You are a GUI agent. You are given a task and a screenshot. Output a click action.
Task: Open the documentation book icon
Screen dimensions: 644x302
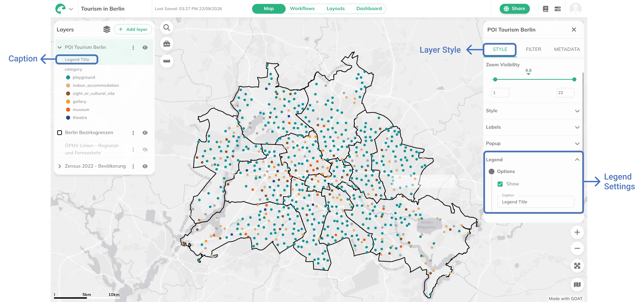pyautogui.click(x=546, y=9)
